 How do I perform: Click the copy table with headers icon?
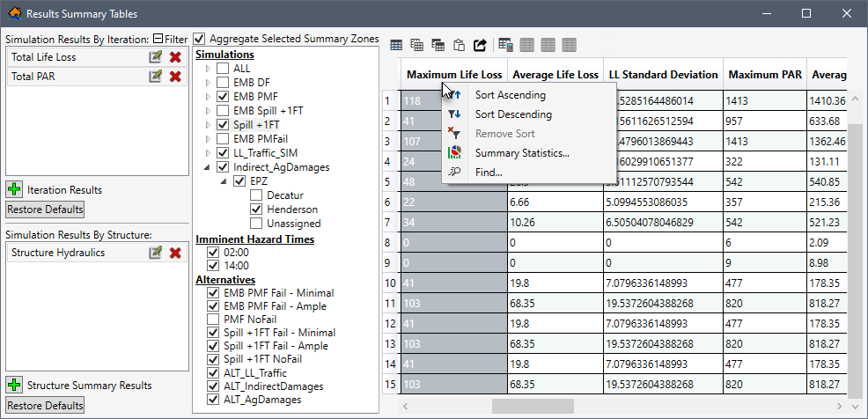pos(438,46)
